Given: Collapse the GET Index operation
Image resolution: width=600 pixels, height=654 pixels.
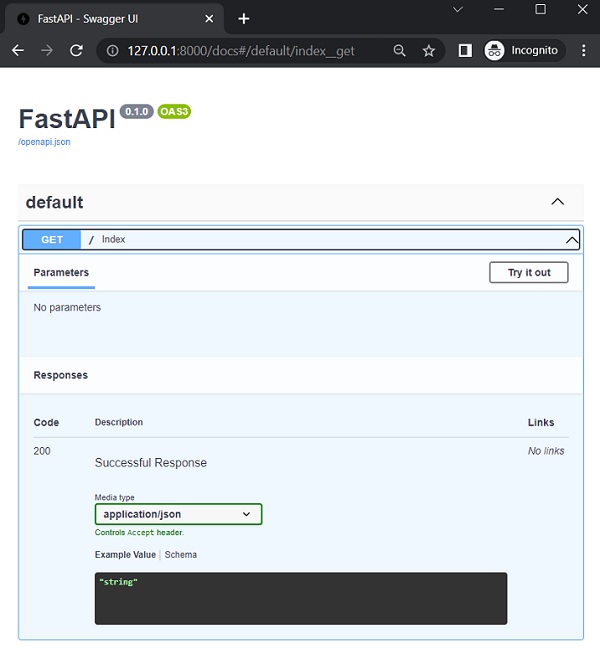Looking at the screenshot, I should (x=571, y=240).
